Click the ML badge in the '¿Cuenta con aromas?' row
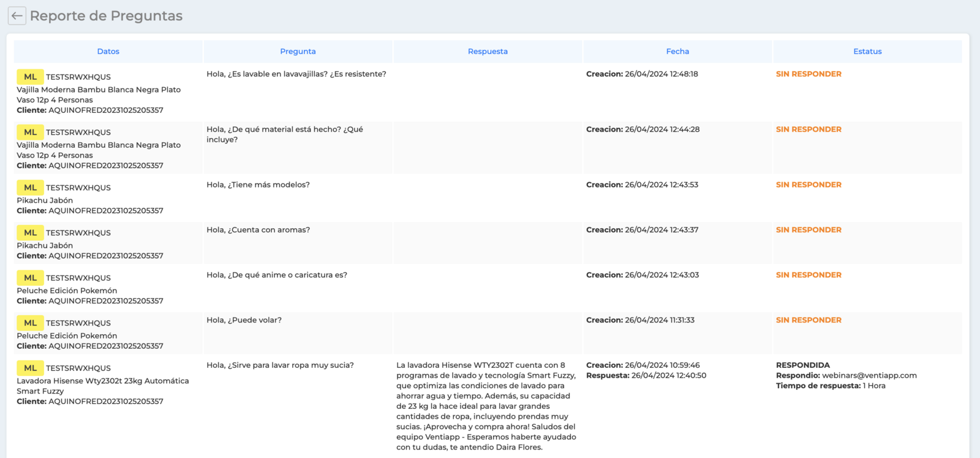The width and height of the screenshot is (980, 458). pos(30,232)
